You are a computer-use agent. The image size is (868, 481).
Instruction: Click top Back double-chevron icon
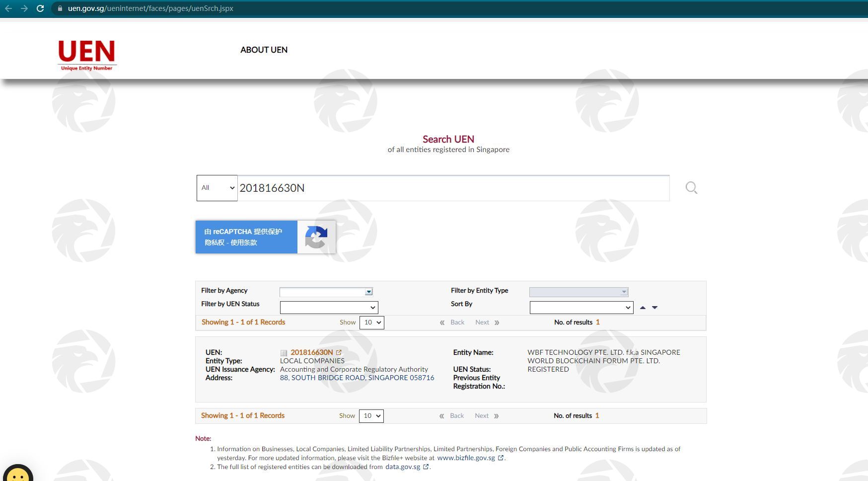[x=442, y=322]
